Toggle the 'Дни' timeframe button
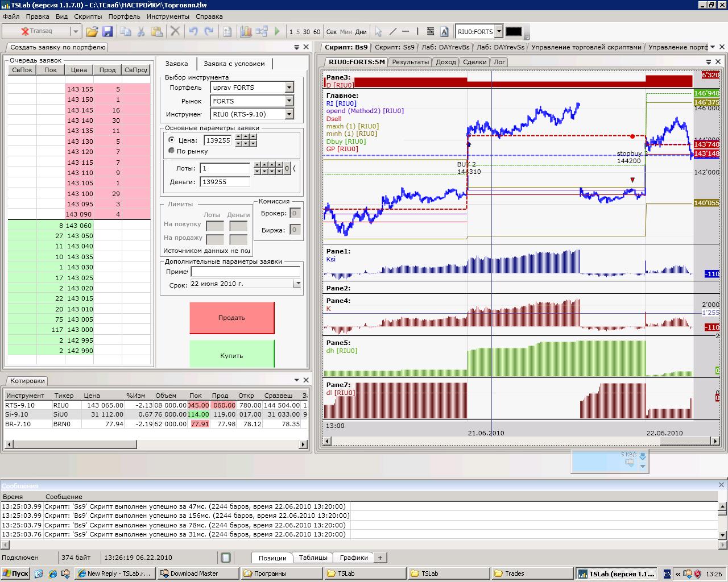Image resolution: width=728 pixels, height=582 pixels. coord(361,32)
